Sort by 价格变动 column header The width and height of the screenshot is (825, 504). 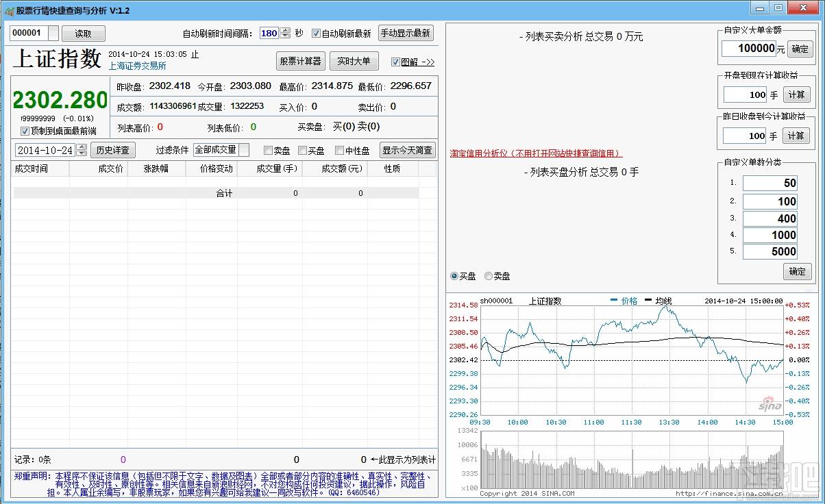coord(212,168)
